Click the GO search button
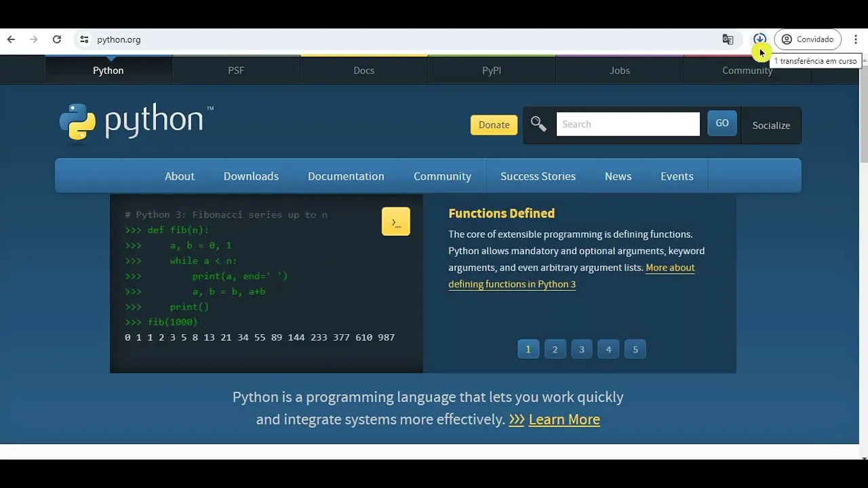Viewport: 868px width, 488px height. (x=722, y=123)
